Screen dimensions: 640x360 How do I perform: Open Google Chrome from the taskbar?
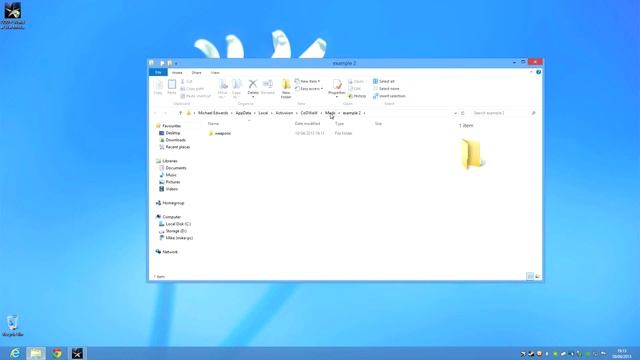pyautogui.click(x=57, y=353)
